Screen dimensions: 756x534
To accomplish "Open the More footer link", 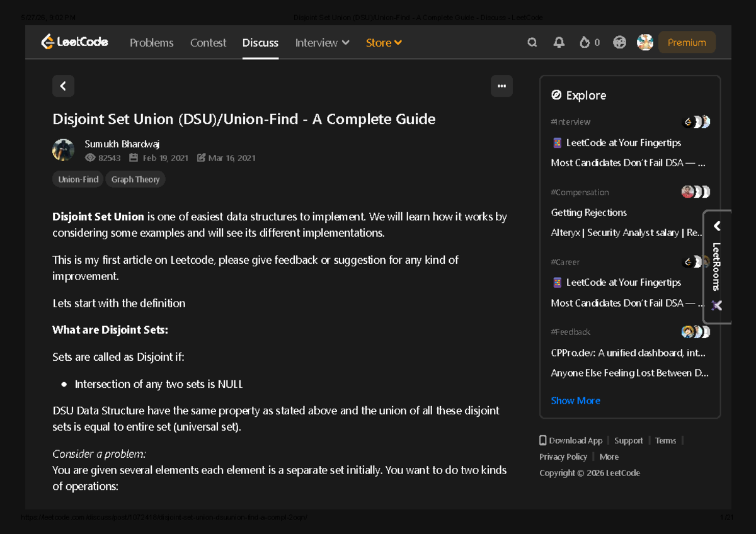I will click(609, 457).
